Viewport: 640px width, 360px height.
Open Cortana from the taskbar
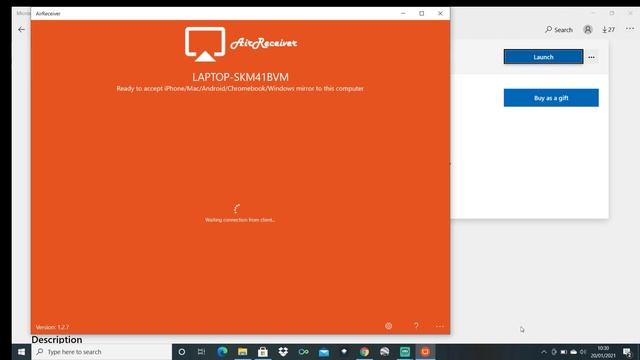point(182,352)
